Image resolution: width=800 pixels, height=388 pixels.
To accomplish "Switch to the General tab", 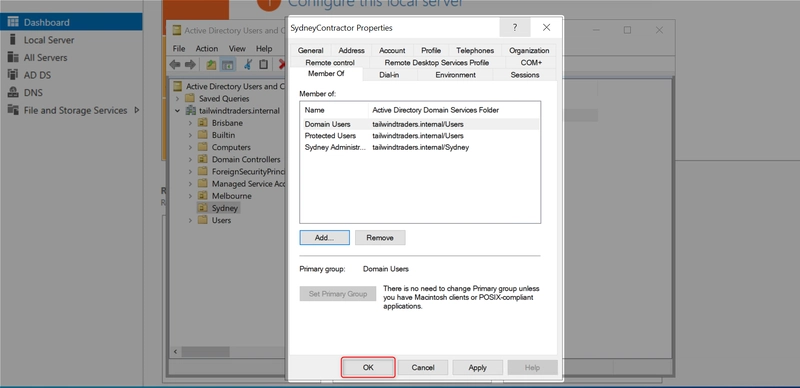I will tap(310, 51).
